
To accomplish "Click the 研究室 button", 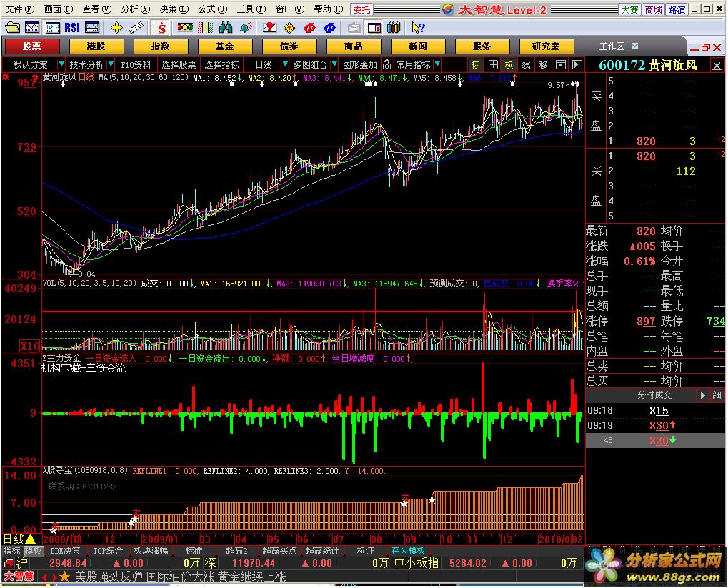I will (546, 46).
